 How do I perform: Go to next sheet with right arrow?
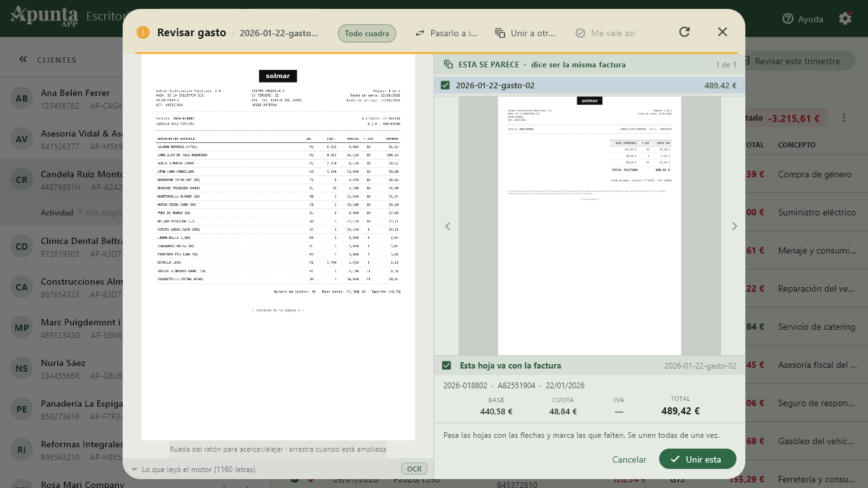pyautogui.click(x=735, y=226)
